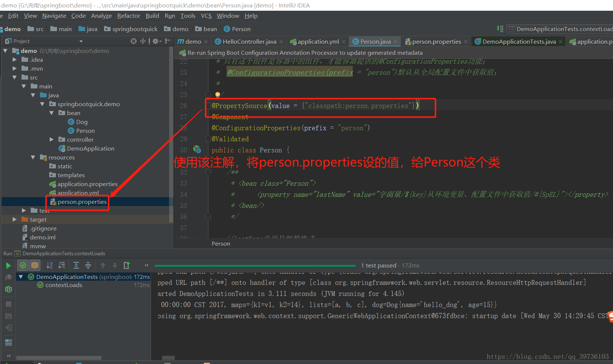Click the test progress bar
Image resolution: width=613 pixels, height=364 pixels.
(x=255, y=266)
